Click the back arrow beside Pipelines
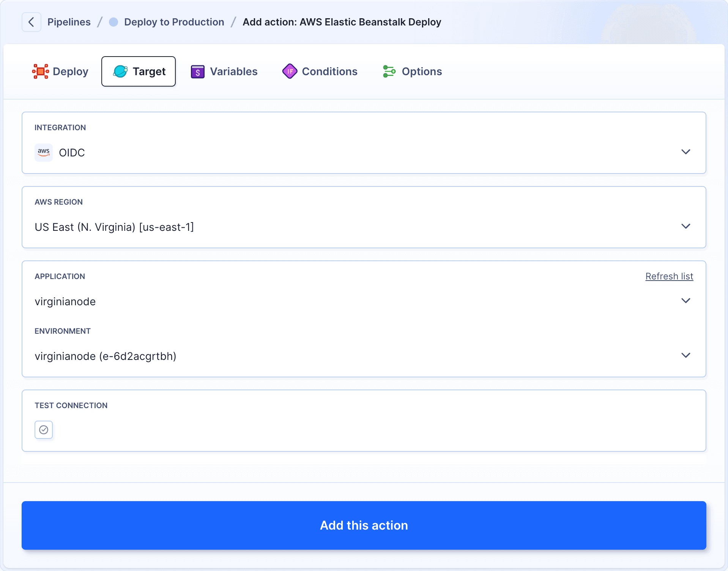 pyautogui.click(x=31, y=22)
